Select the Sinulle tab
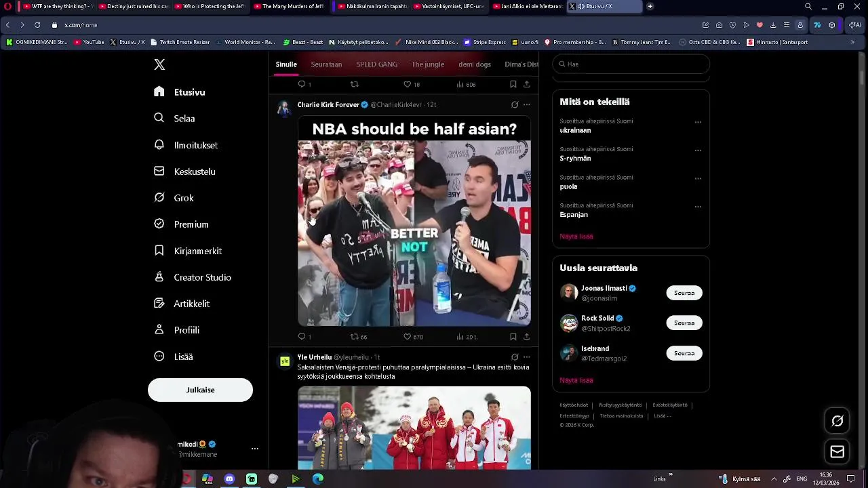The width and height of the screenshot is (868, 488). point(286,64)
